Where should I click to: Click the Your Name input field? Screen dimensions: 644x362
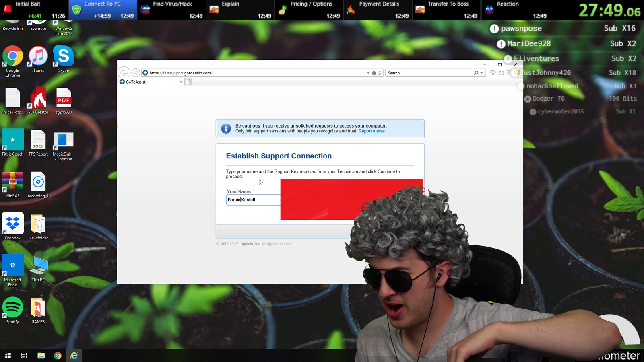point(254,200)
